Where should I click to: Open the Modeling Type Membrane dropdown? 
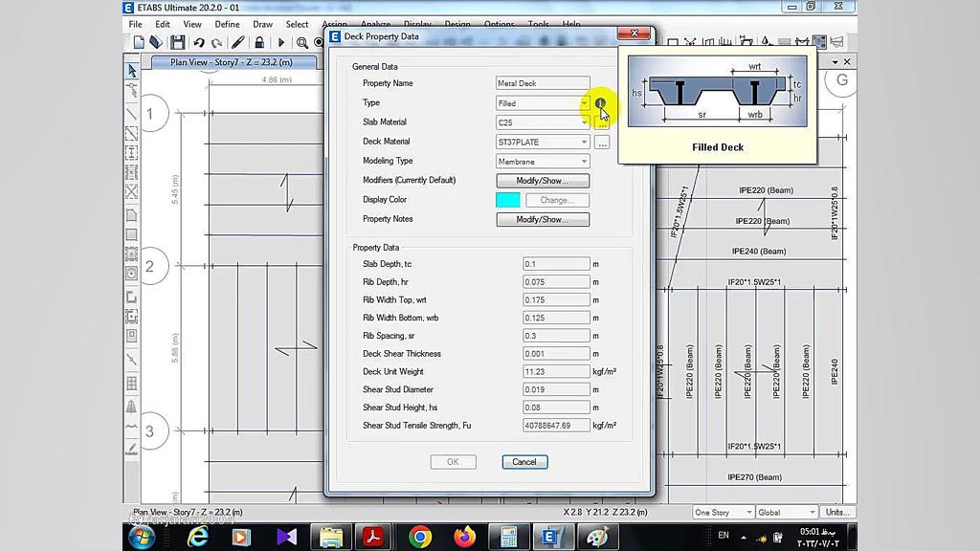click(584, 161)
